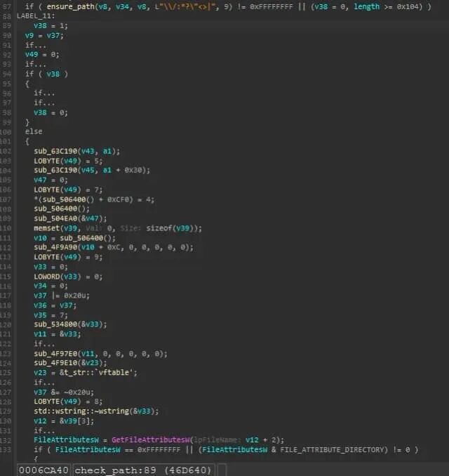Click the standalone sub_506400() call on line 108
The image size is (449, 476).
pyautogui.click(x=62, y=209)
